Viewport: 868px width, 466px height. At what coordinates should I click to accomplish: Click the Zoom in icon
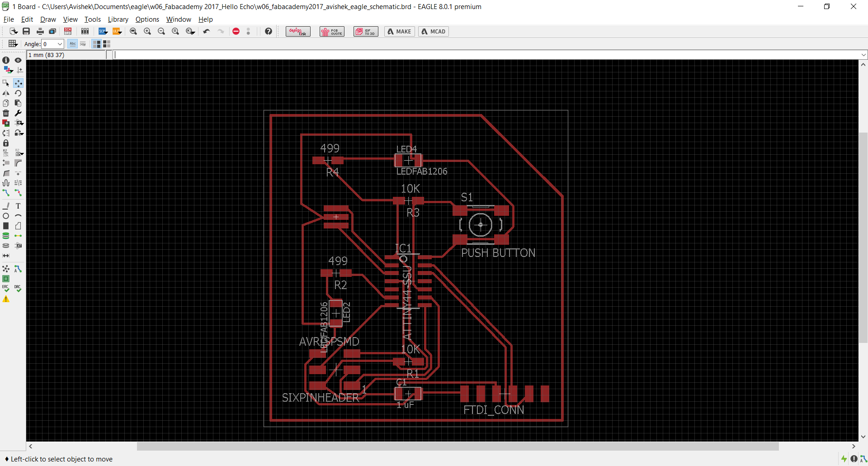point(147,31)
